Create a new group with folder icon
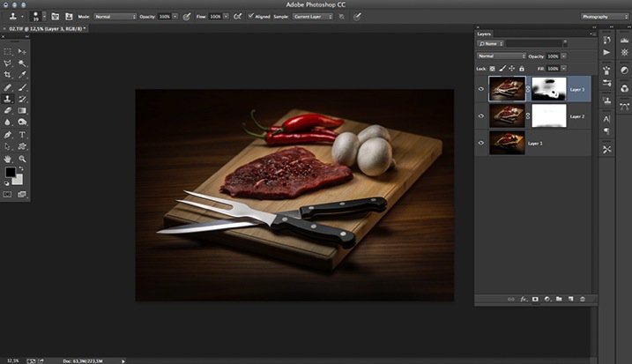 pos(559,300)
